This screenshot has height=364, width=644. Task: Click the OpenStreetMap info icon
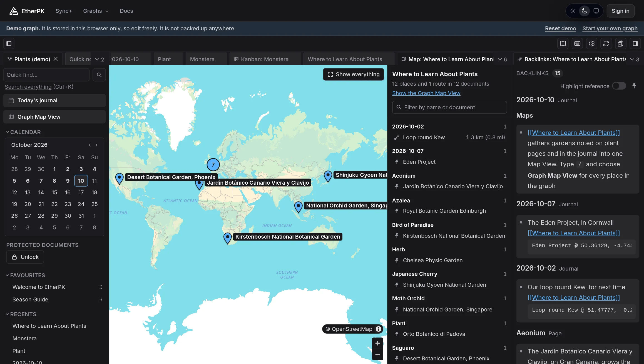pyautogui.click(x=379, y=329)
